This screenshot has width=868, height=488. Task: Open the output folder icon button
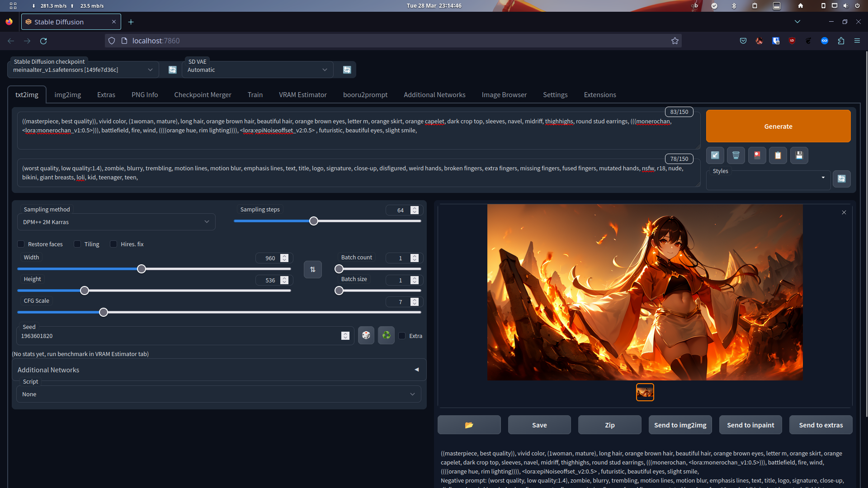pos(469,425)
